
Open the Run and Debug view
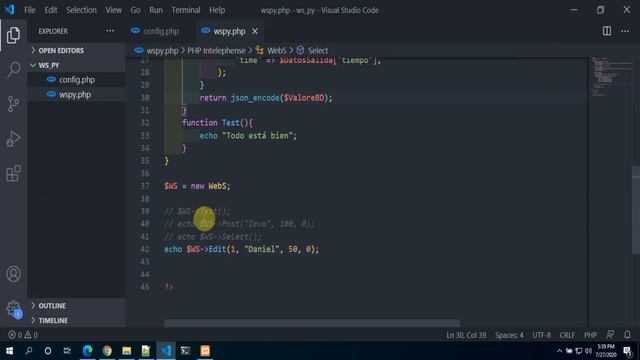[13, 139]
